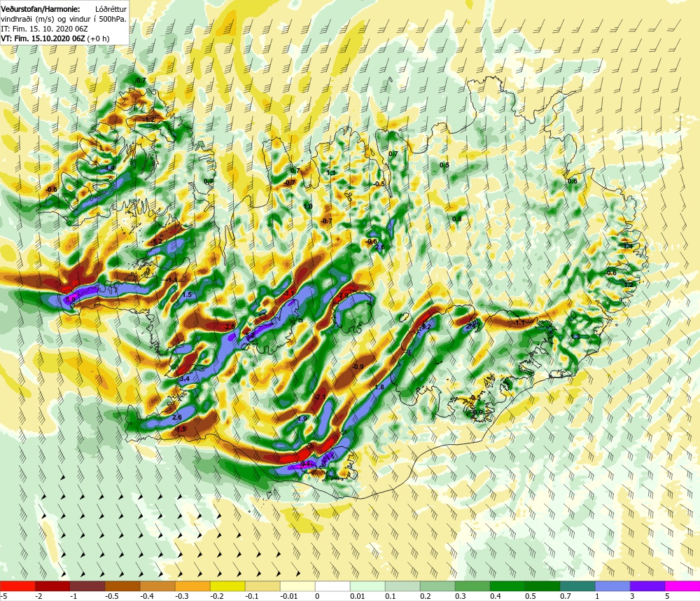Viewport: 700px width, 601px height.
Task: Click the legend tick label "0.01"
Action: (358, 596)
